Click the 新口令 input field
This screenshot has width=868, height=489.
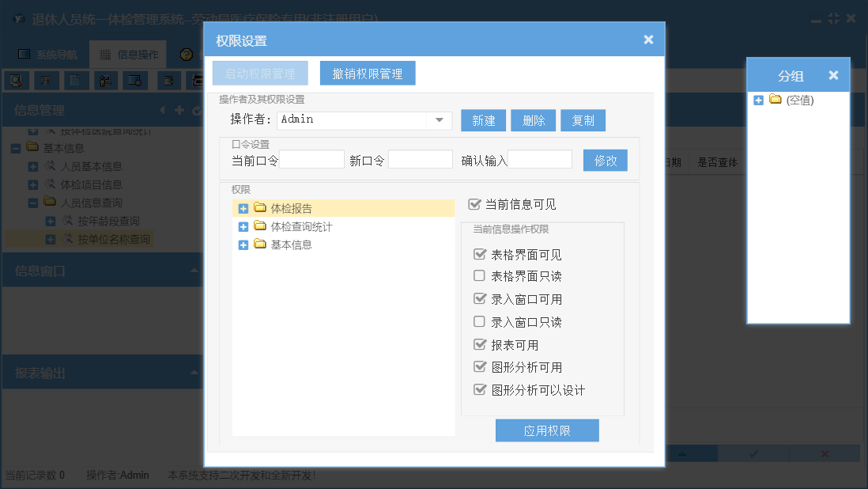coord(420,160)
